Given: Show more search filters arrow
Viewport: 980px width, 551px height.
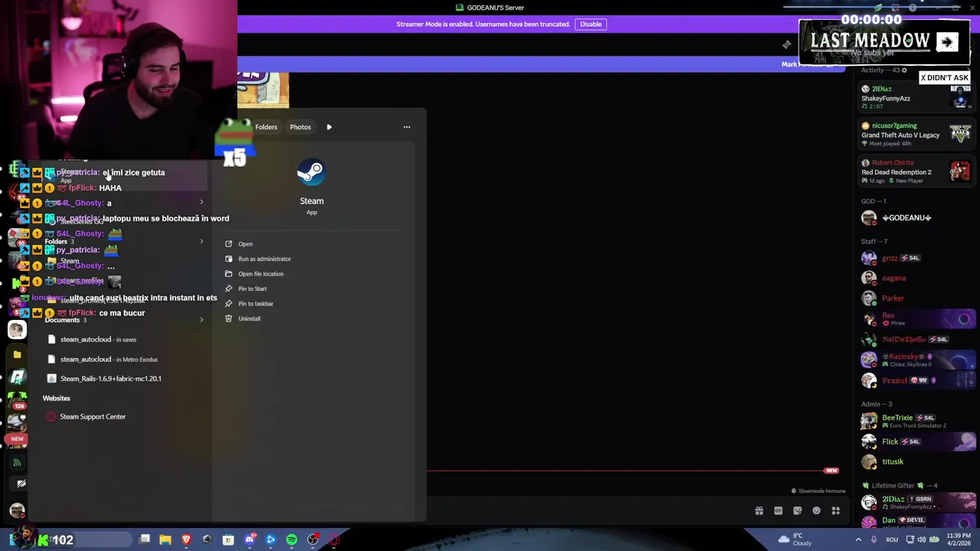Looking at the screenshot, I should 329,127.
